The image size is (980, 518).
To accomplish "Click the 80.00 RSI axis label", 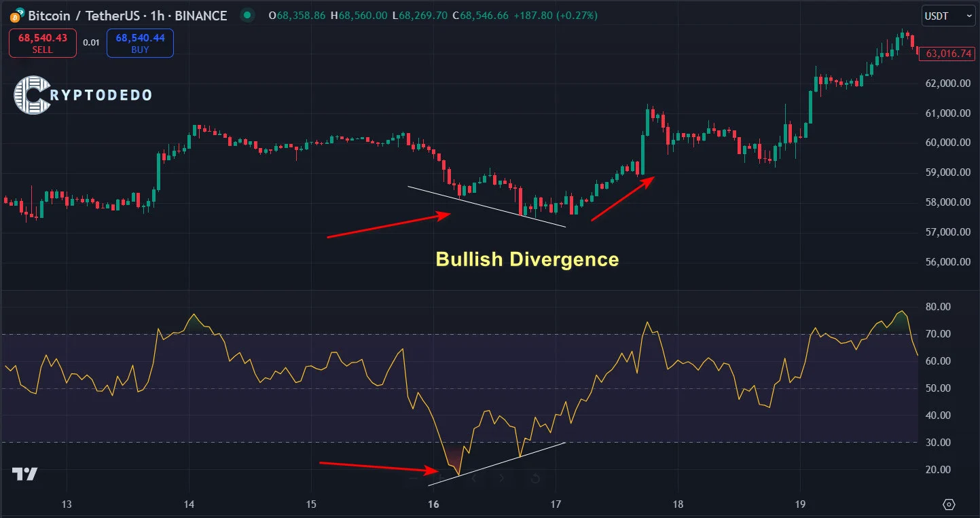I will click(938, 307).
